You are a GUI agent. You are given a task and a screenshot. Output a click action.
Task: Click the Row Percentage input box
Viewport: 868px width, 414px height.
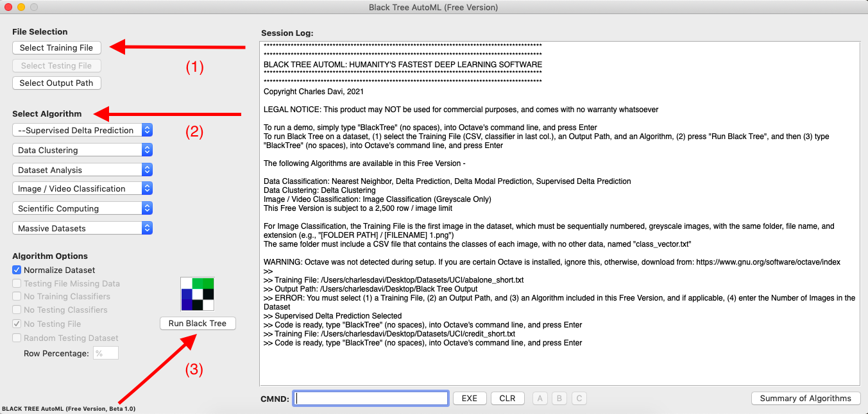[x=106, y=353]
